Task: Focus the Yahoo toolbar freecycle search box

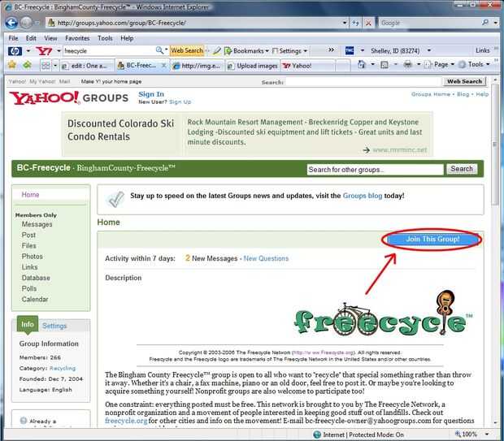Action: pyautogui.click(x=109, y=50)
